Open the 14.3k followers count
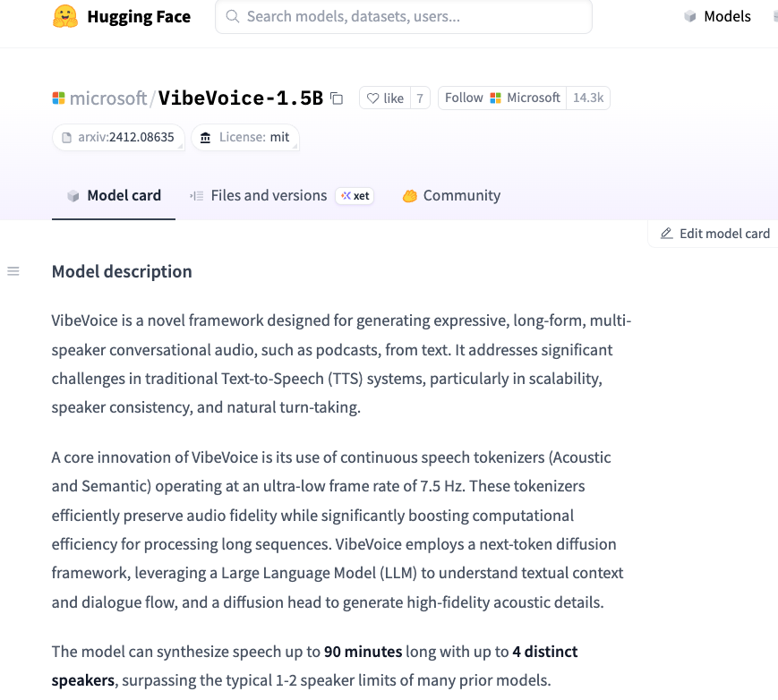Screen dimensions: 778x700 pos(588,98)
